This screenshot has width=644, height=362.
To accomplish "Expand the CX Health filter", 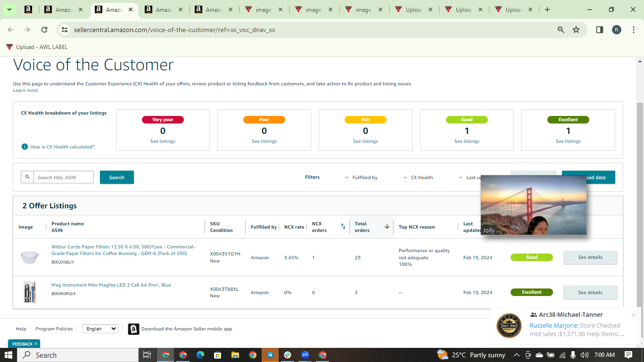I will click(418, 178).
